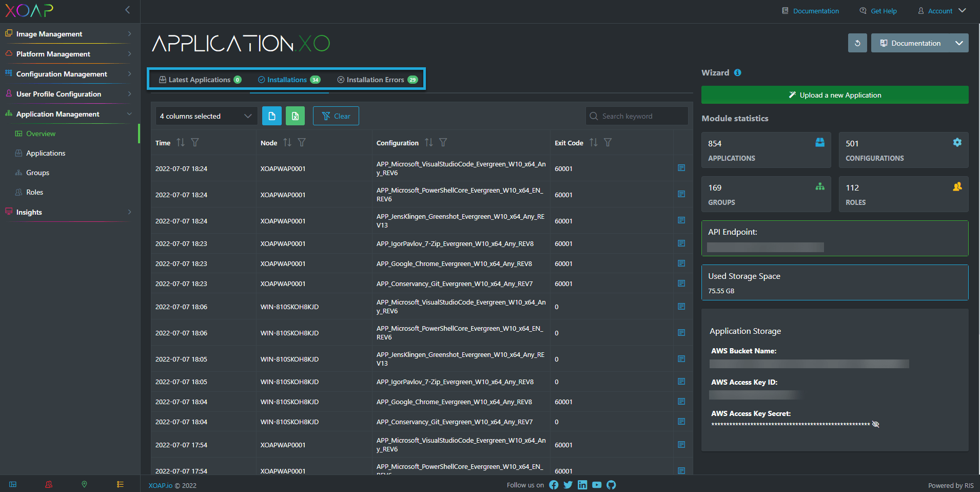The height and width of the screenshot is (492, 980).
Task: Open the LinkedIn icon in footer
Action: (582, 485)
